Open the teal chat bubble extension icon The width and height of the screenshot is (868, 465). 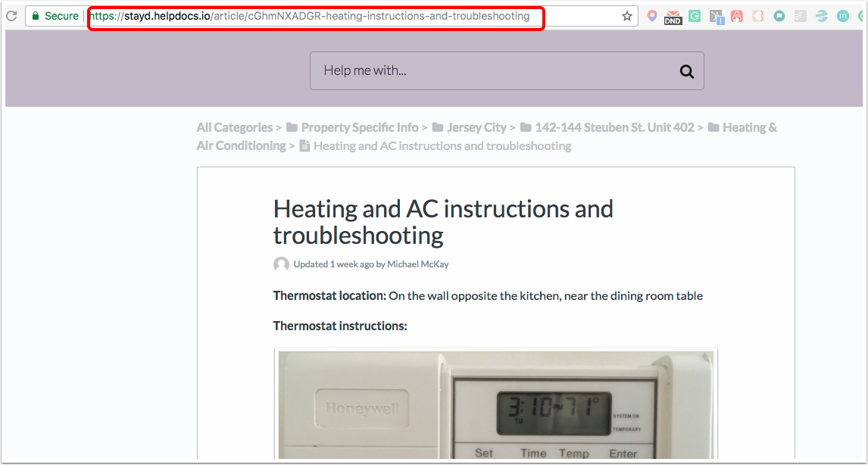point(779,17)
